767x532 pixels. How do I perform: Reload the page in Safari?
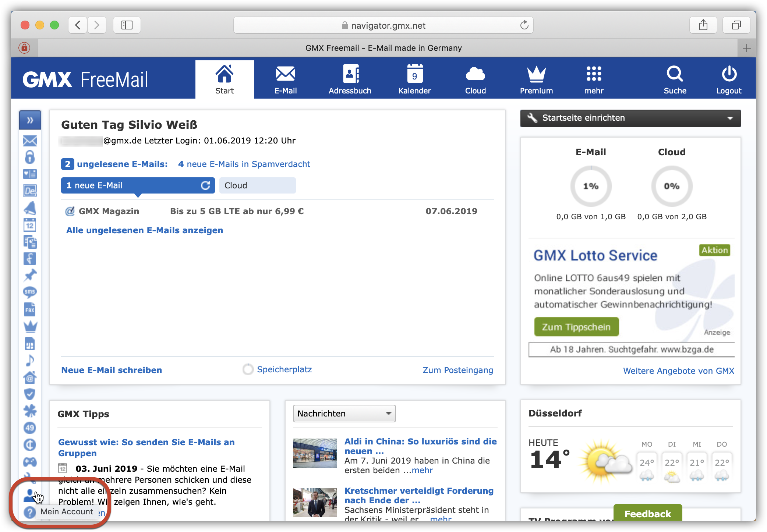[x=524, y=25]
